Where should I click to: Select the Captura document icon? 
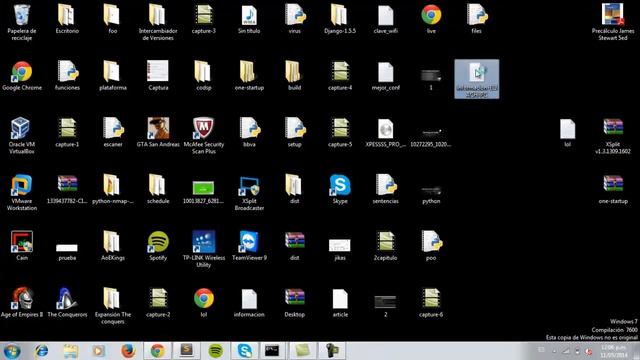158,71
